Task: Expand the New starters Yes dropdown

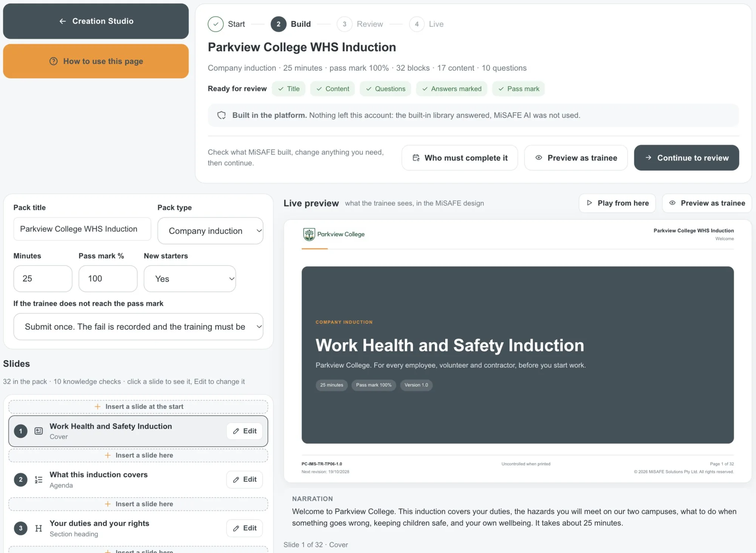Action: tap(190, 279)
